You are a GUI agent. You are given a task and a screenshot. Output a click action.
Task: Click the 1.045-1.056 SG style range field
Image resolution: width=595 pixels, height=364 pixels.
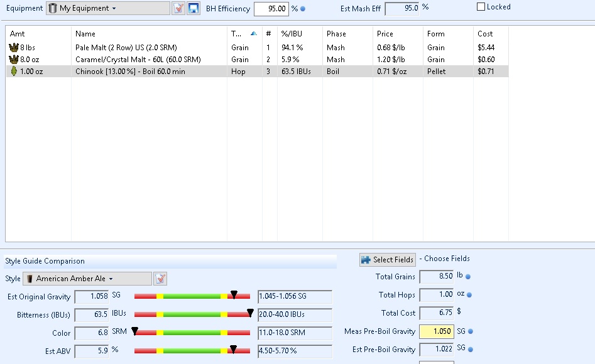[295, 296]
